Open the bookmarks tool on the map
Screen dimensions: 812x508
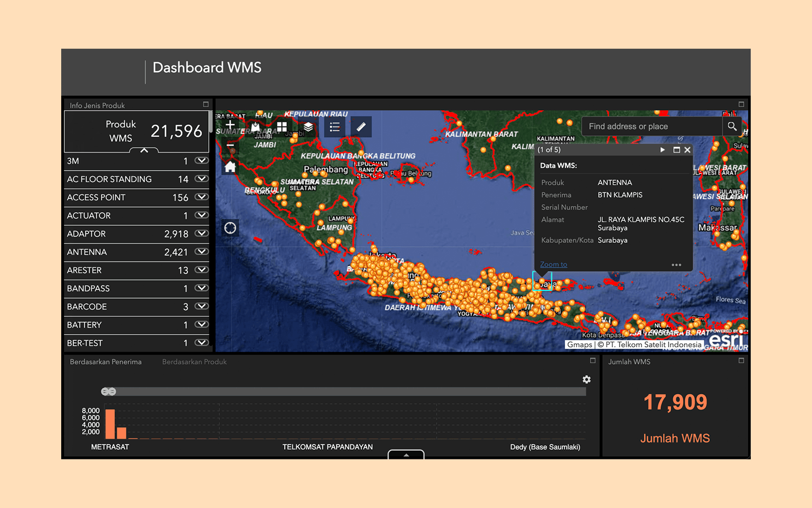(x=255, y=127)
